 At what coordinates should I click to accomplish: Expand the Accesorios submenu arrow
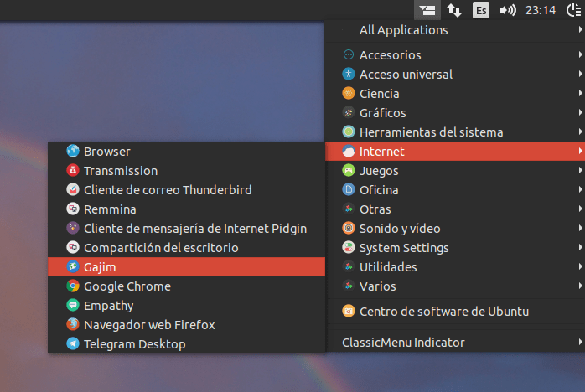[x=580, y=55]
